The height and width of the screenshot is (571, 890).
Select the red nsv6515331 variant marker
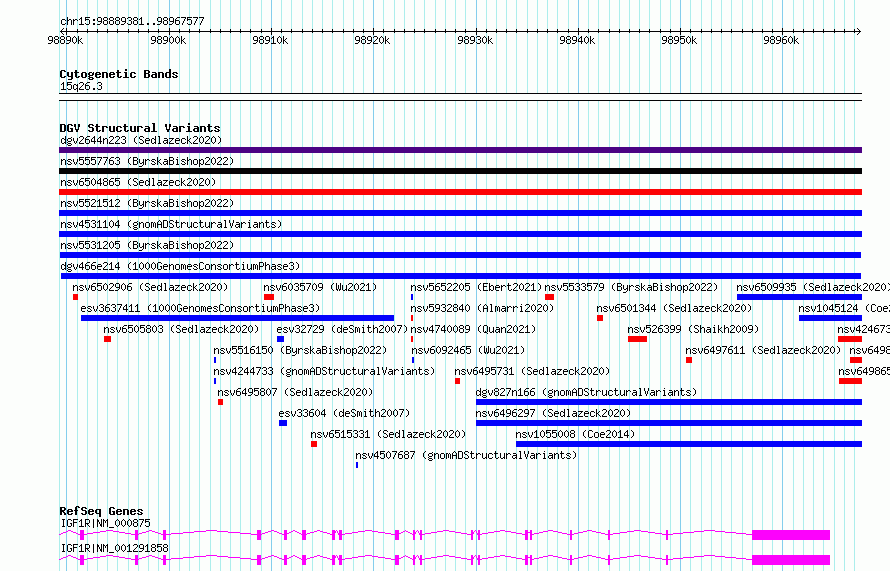tap(314, 444)
